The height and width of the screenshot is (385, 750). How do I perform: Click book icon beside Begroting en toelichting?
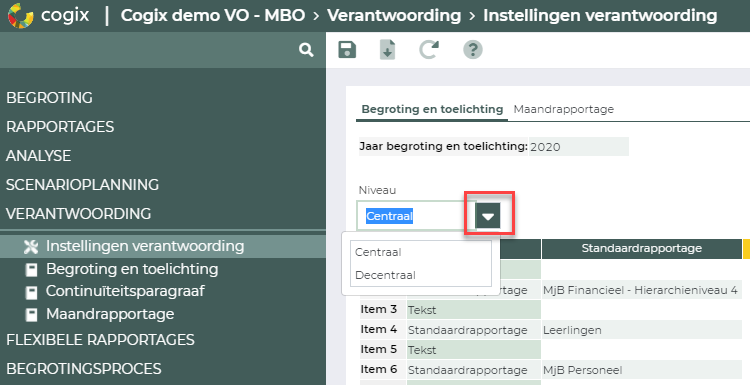31,270
